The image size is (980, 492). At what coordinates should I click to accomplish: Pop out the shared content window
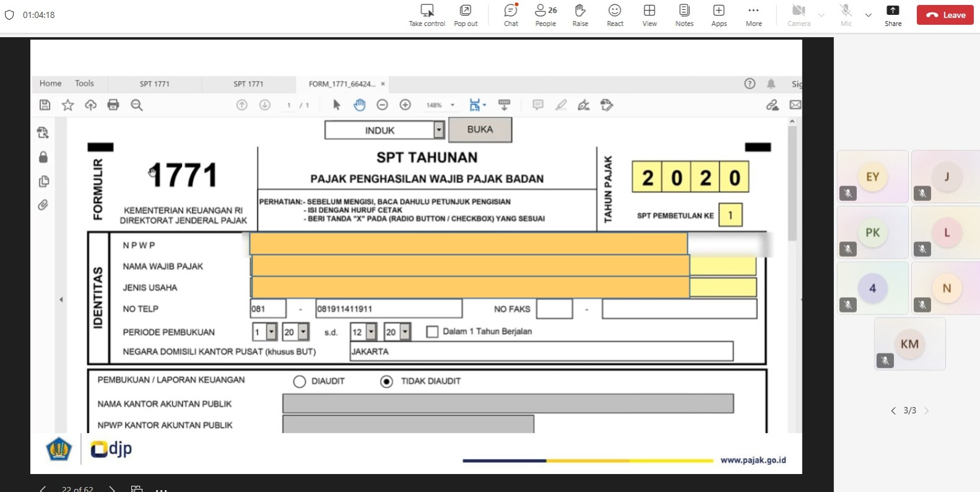[x=466, y=15]
